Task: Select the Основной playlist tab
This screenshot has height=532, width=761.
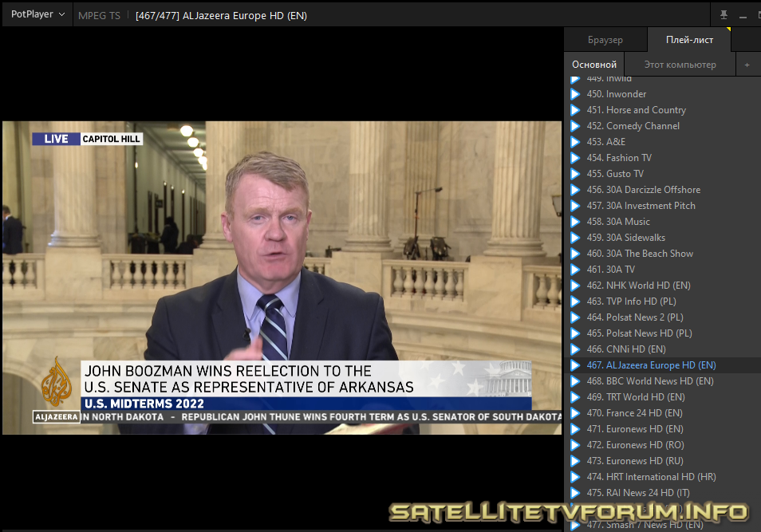Action: [594, 64]
